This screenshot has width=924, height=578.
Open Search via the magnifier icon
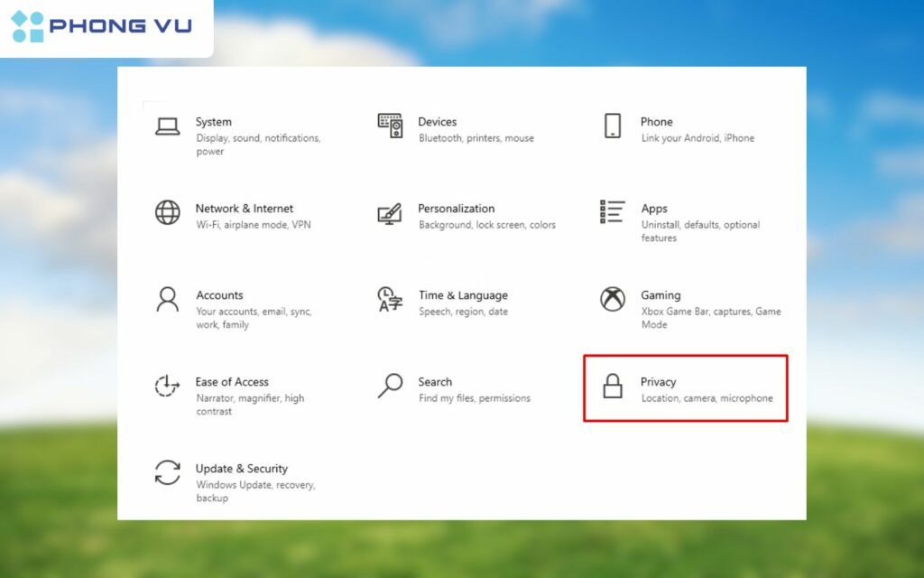point(390,385)
